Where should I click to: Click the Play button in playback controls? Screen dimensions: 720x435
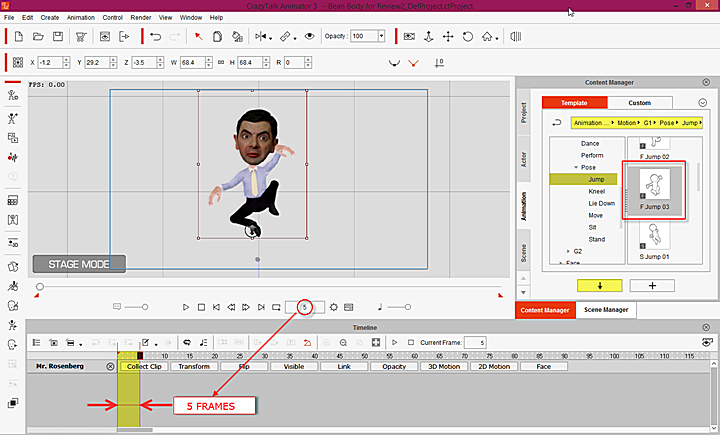coord(186,307)
